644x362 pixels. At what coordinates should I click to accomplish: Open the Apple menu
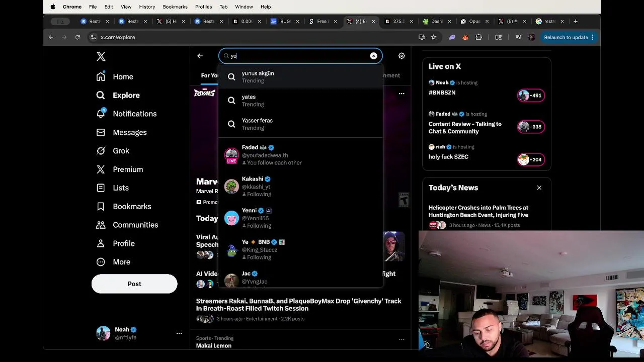(x=53, y=7)
